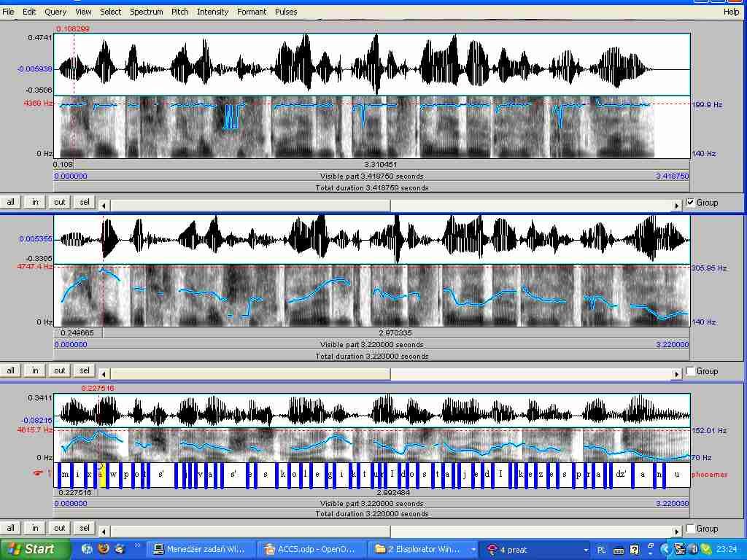Select the 'z' phoneme interval
This screenshot has height=560, width=747.
[x=541, y=474]
